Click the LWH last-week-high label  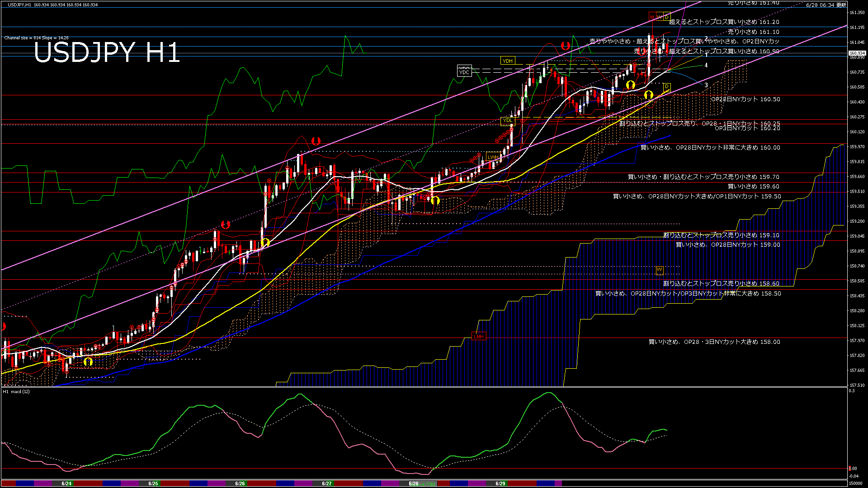(493, 157)
